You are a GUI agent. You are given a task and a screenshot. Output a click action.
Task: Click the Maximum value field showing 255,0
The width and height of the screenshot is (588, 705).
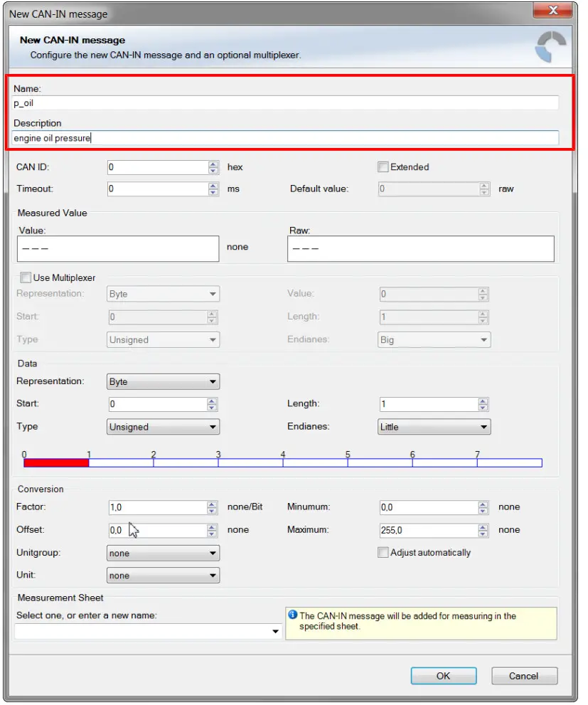click(429, 531)
